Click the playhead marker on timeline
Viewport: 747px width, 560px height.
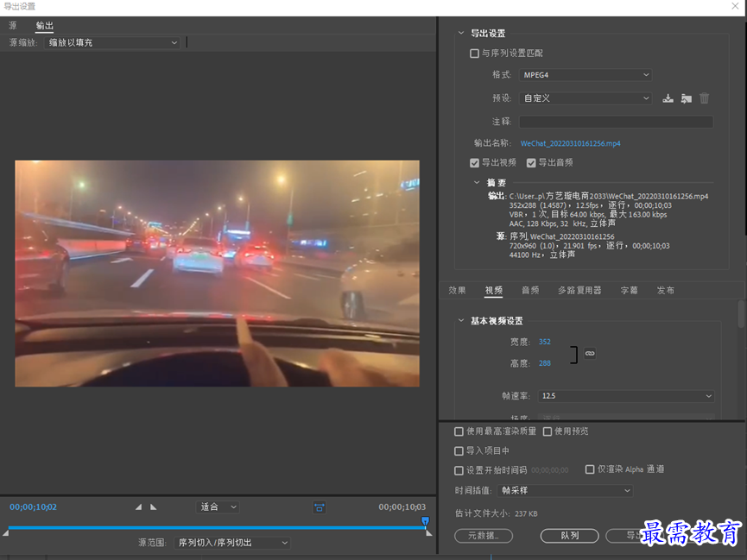(x=426, y=521)
